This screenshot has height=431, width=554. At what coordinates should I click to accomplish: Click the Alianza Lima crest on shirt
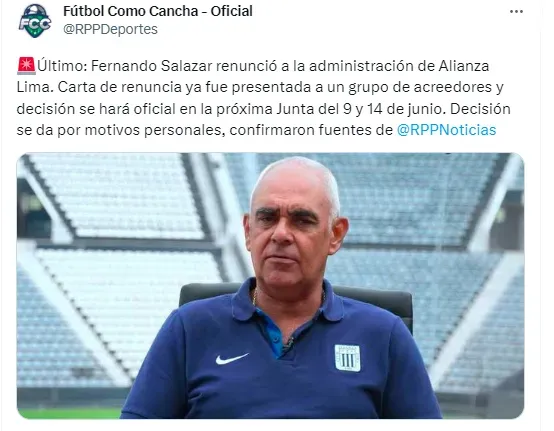pyautogui.click(x=347, y=358)
